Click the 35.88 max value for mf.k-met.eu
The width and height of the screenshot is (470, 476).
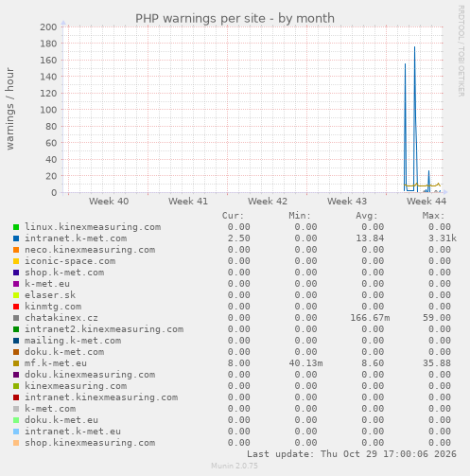437,363
